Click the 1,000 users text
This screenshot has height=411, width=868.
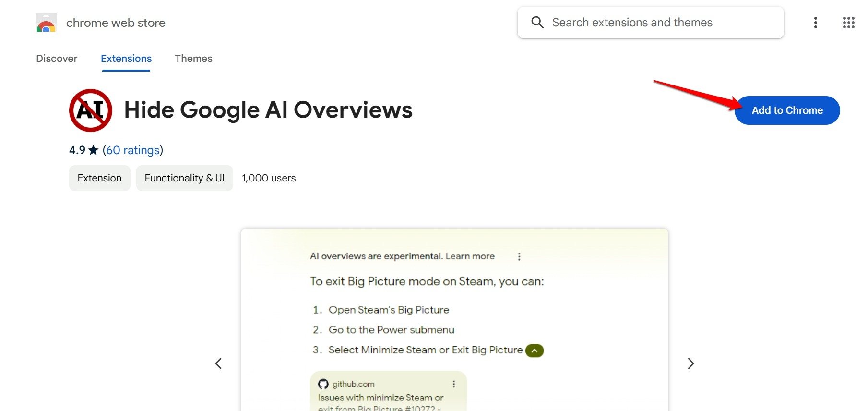coord(269,178)
